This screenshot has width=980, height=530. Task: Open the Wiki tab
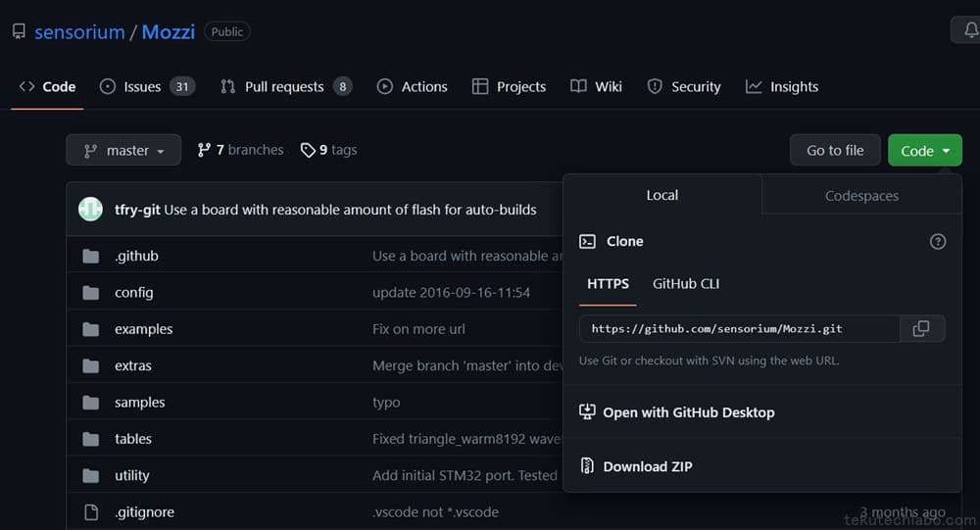point(596,87)
